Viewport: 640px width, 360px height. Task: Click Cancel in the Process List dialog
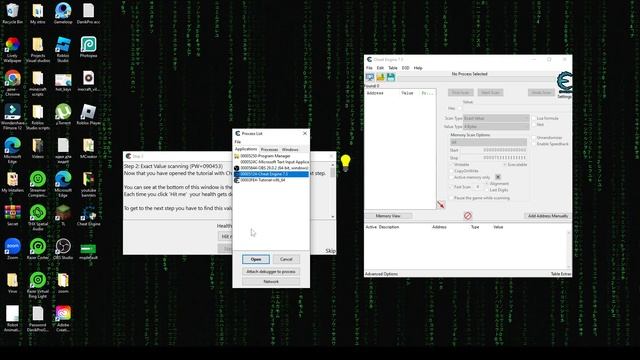(286, 259)
